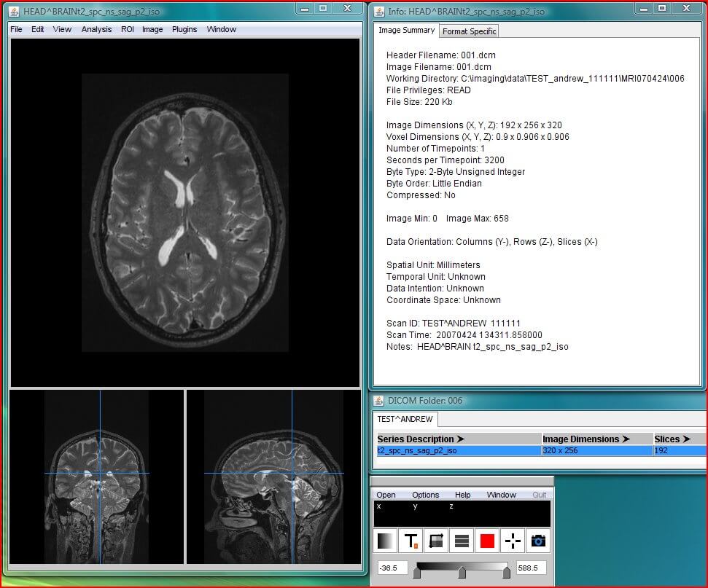This screenshot has height=588, width=708.
Task: Click the minimum intensity field showing -36.5
Action: [x=392, y=568]
